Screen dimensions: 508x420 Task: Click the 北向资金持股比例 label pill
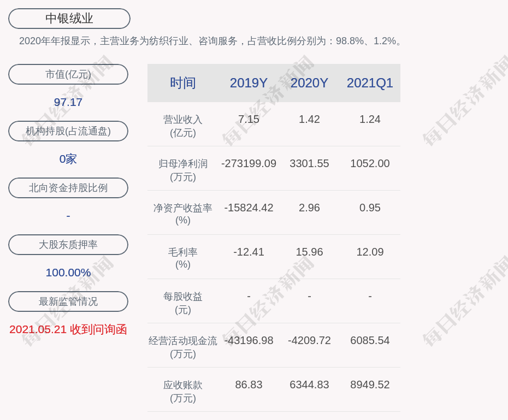[x=68, y=188]
